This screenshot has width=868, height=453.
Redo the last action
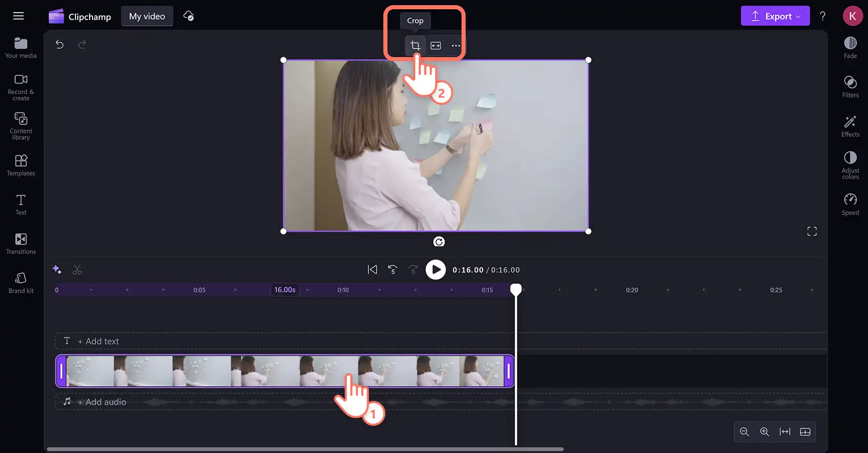point(82,44)
